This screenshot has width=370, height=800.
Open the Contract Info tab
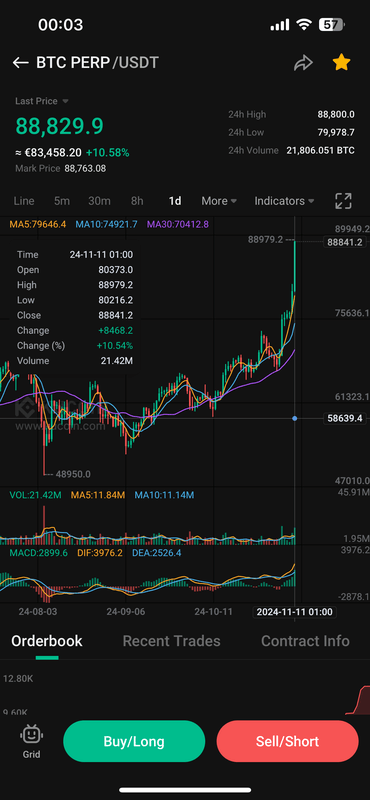click(305, 641)
